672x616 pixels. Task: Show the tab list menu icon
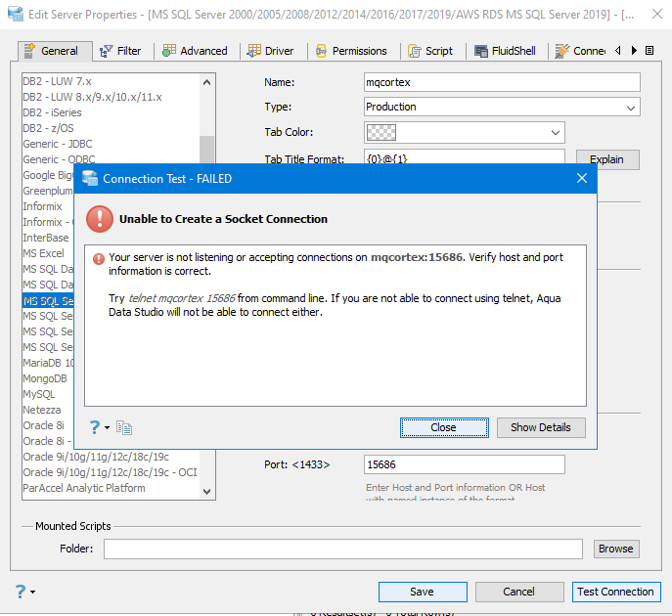[x=650, y=51]
